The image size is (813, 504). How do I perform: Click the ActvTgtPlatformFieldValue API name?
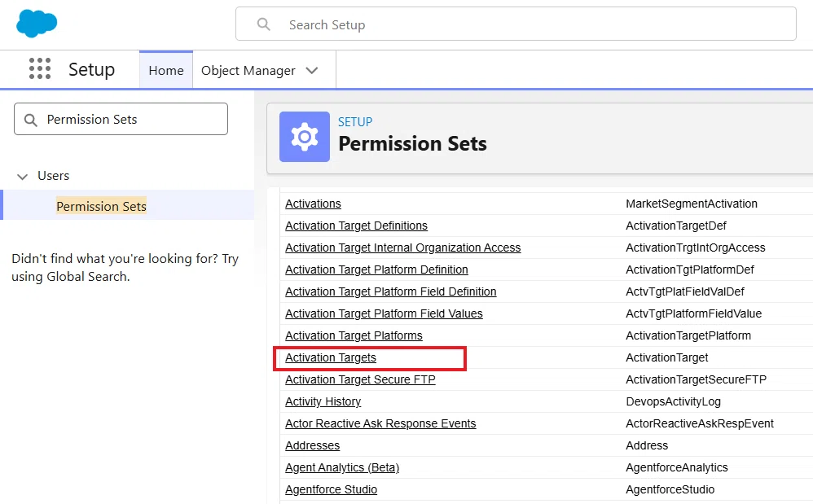694,314
